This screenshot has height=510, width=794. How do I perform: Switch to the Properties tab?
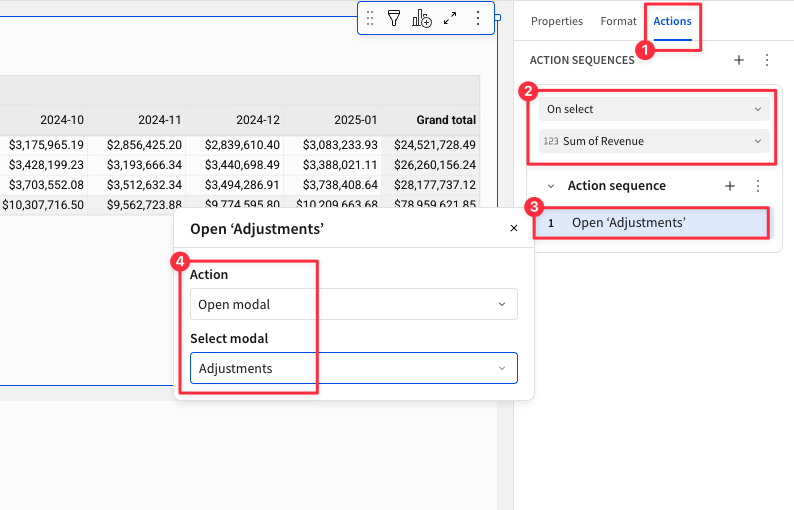coord(556,21)
